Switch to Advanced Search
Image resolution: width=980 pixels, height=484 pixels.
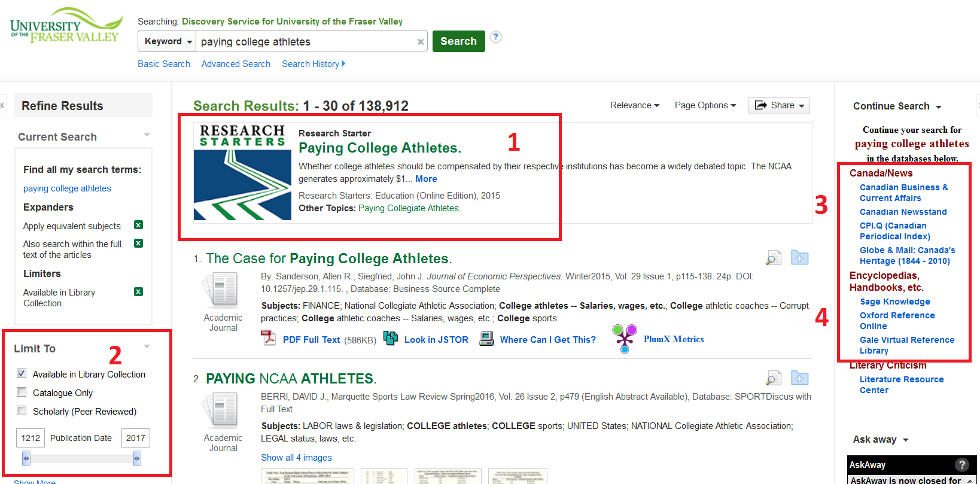coord(236,64)
